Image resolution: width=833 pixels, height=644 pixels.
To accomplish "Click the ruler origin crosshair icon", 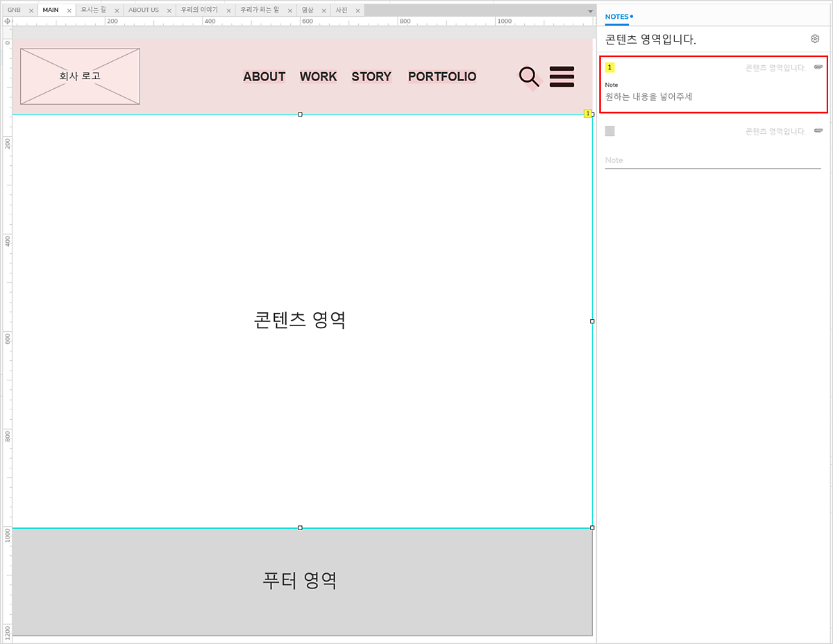I will pos(7,22).
